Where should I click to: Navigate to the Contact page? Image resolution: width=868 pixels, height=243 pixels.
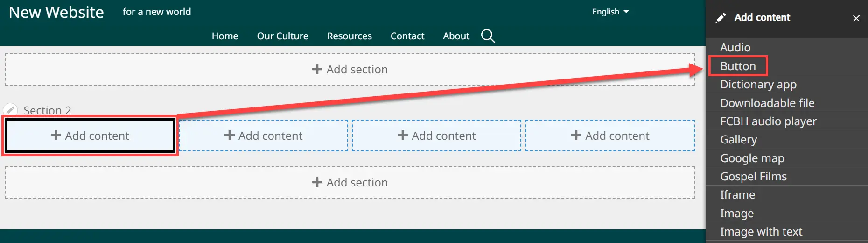[x=407, y=36]
